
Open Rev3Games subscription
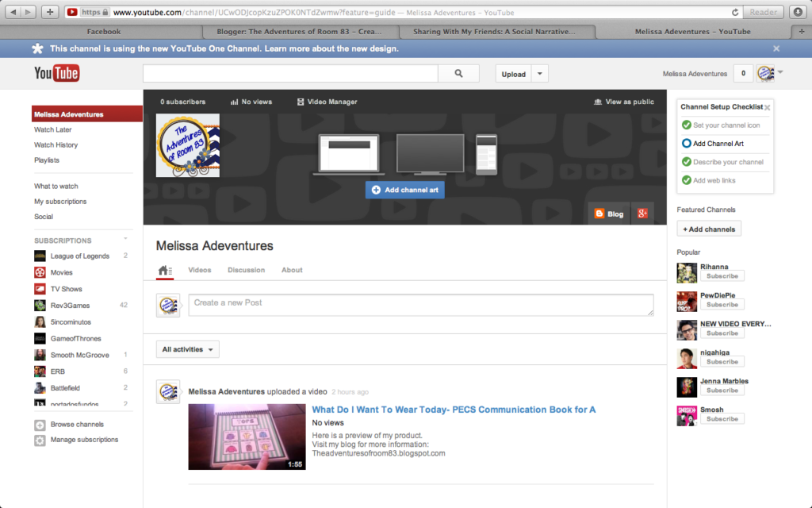(x=70, y=306)
